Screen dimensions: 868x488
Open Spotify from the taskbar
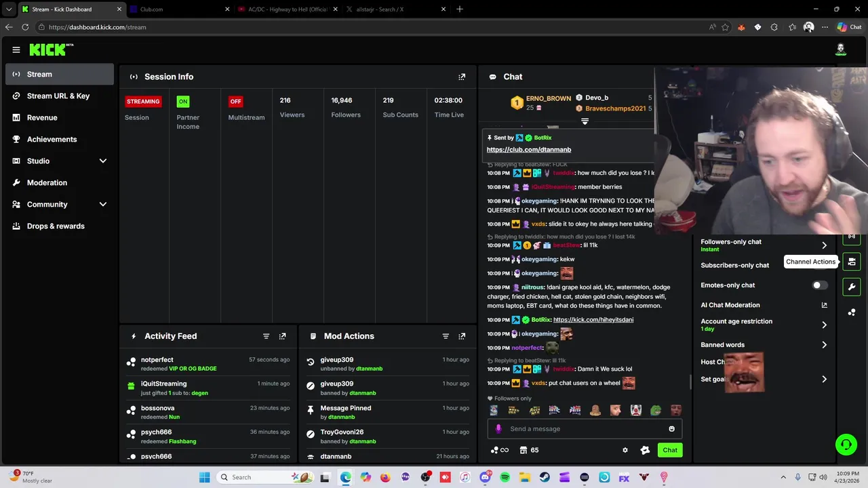(505, 477)
